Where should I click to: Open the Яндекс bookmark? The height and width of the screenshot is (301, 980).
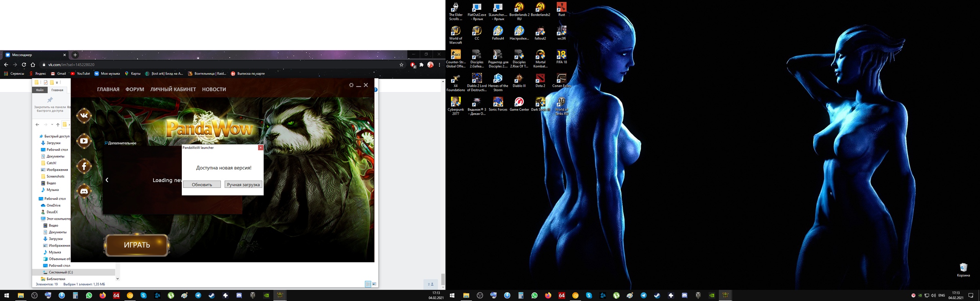coord(38,74)
